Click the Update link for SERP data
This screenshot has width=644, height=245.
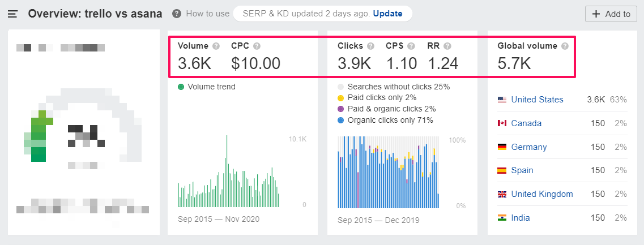coord(387,14)
